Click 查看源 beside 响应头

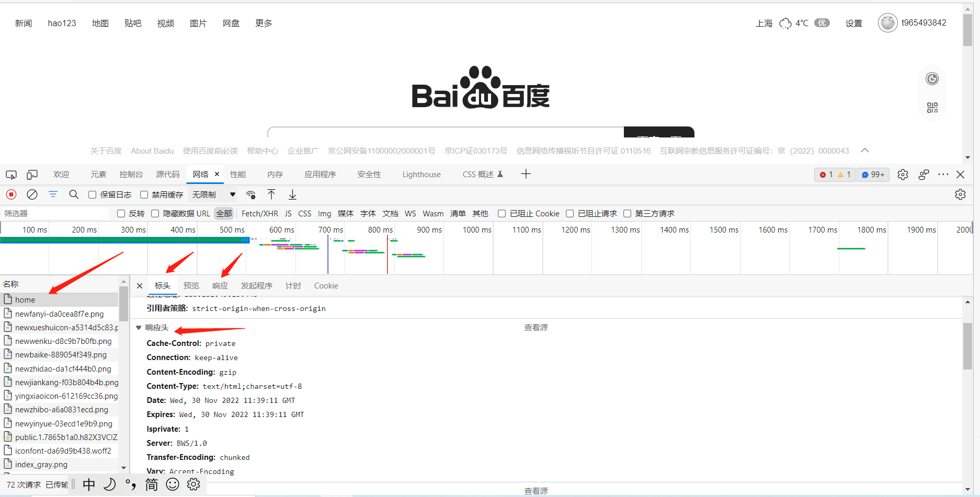(536, 328)
